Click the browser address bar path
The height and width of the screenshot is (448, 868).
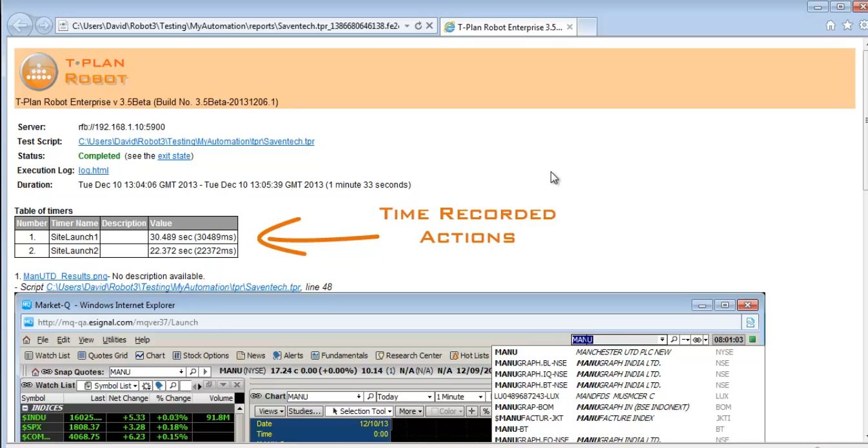pyautogui.click(x=235, y=26)
